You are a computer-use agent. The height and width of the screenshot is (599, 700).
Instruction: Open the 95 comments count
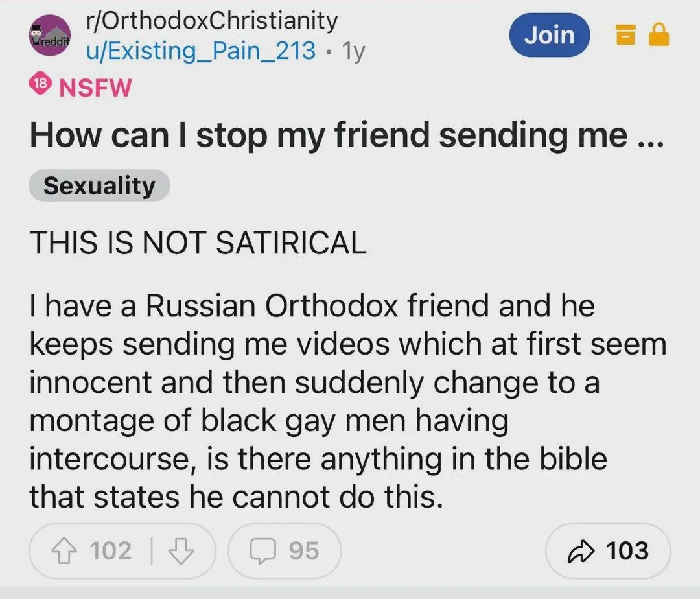click(x=303, y=551)
